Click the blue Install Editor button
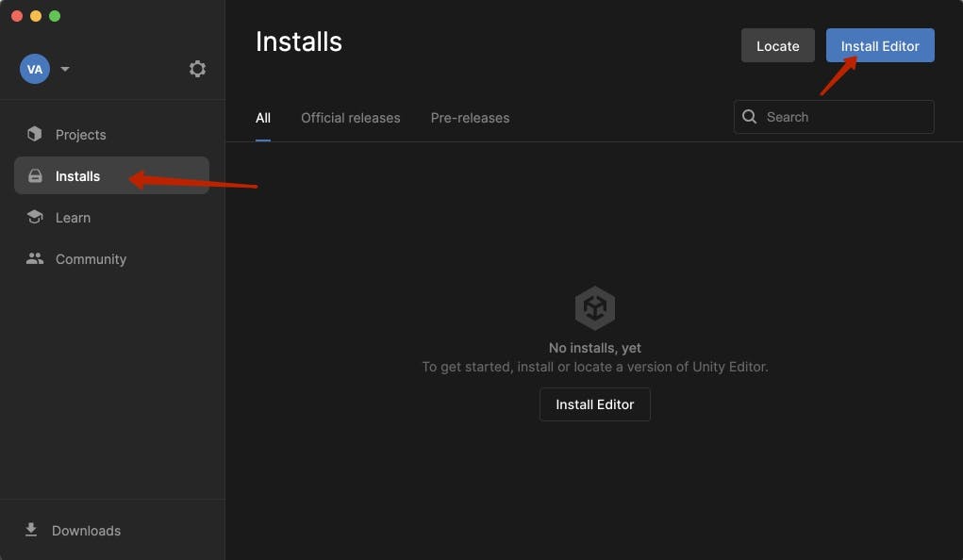Image resolution: width=963 pixels, height=560 pixels. [880, 45]
